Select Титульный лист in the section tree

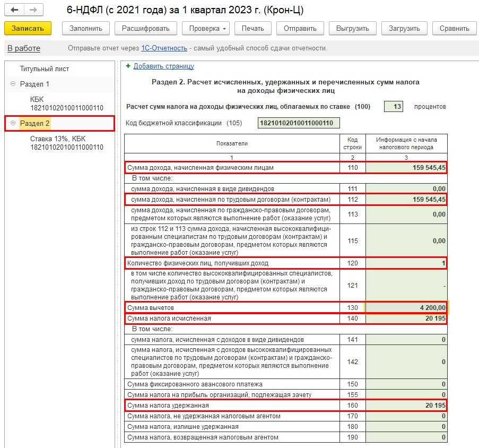[45, 69]
